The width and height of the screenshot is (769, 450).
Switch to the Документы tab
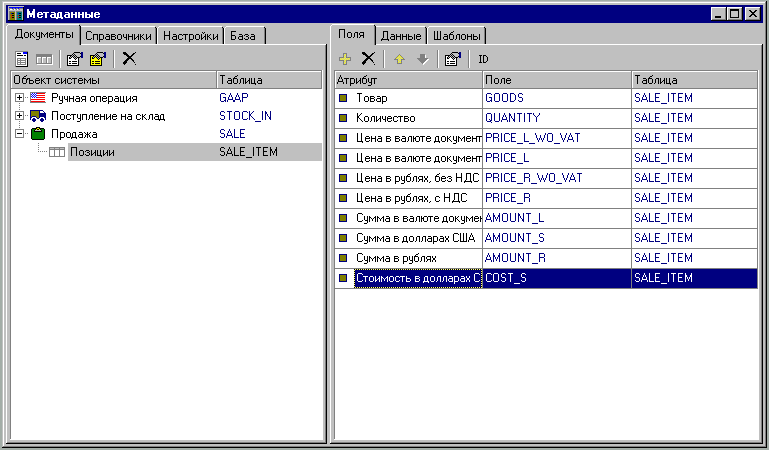(44, 35)
